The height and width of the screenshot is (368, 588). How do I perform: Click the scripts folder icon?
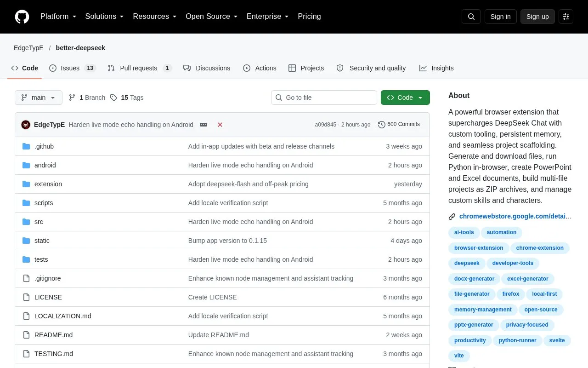tap(26, 203)
